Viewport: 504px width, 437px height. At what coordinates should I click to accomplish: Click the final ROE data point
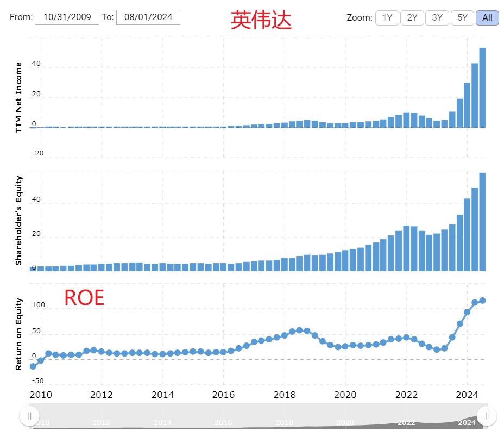(x=482, y=301)
